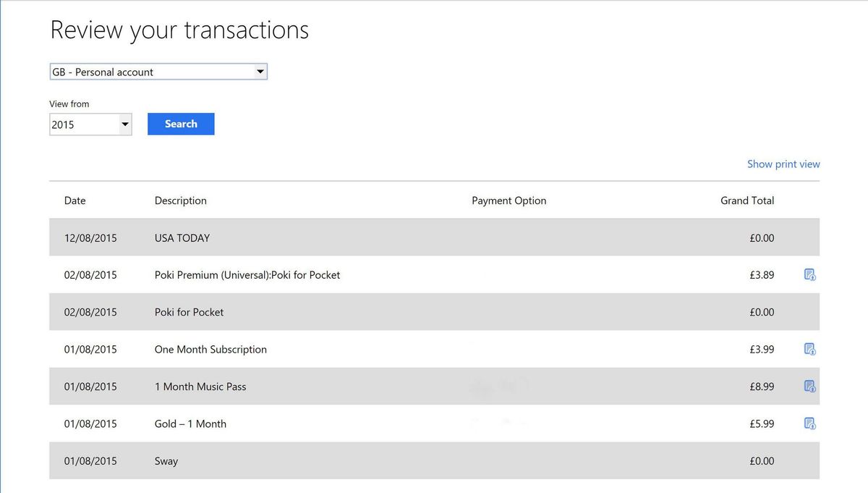Click the invoice icon for One Month Subscription

pyautogui.click(x=809, y=349)
